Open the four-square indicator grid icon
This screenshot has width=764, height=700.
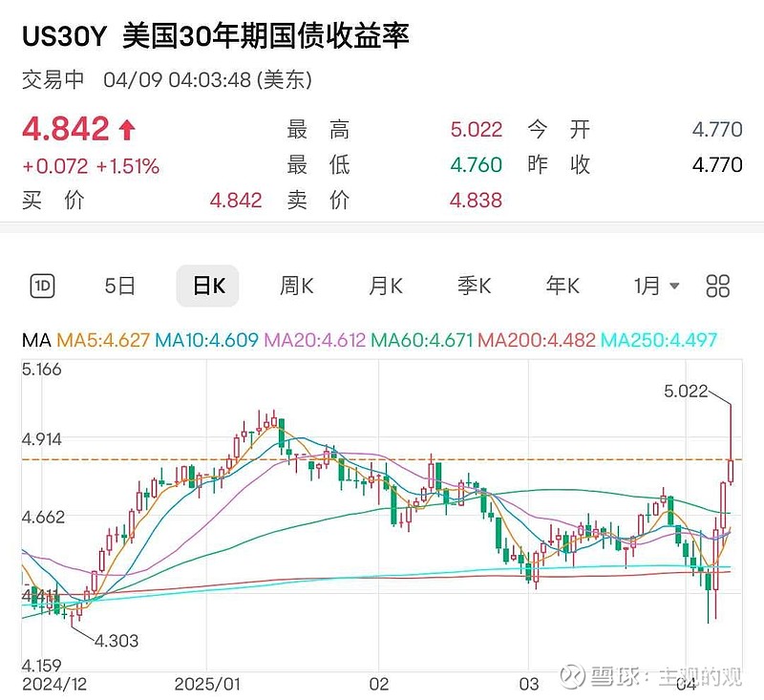(717, 286)
